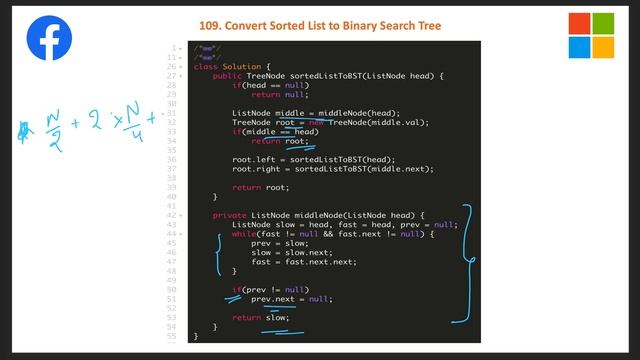This screenshot has height=360, width=640.
Task: Click "ListNode slow = head, fast = head, prev = null;"
Action: [345, 225]
